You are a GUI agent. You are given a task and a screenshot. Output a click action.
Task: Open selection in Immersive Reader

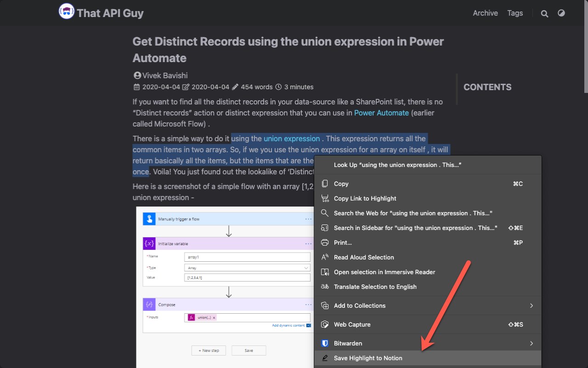pos(428,272)
